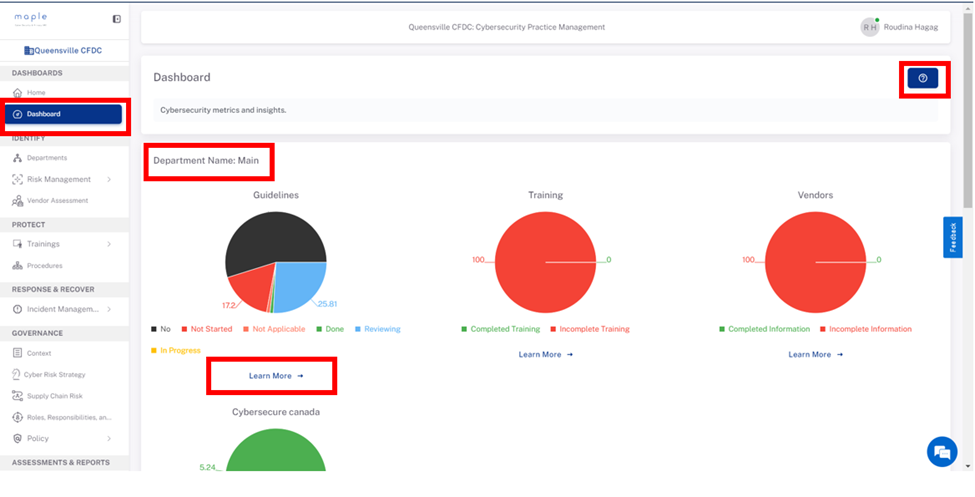The image size is (975, 497).
Task: Toggle the No legend entry
Action: [160, 329]
